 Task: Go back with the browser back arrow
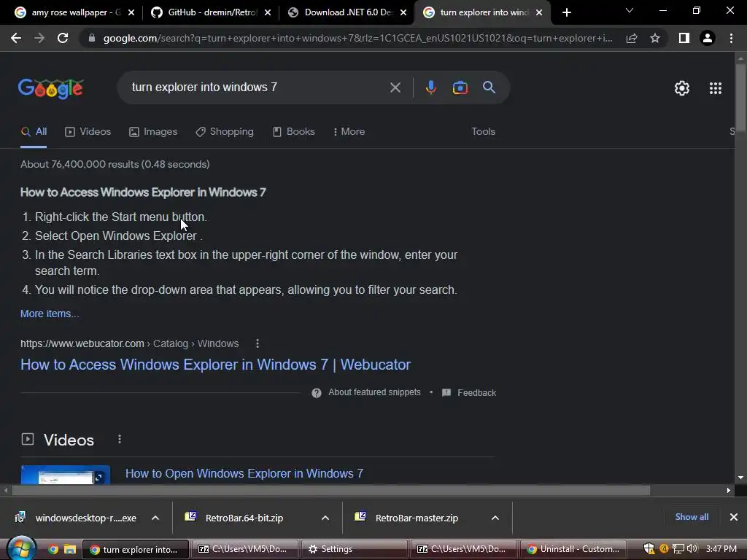click(x=16, y=38)
